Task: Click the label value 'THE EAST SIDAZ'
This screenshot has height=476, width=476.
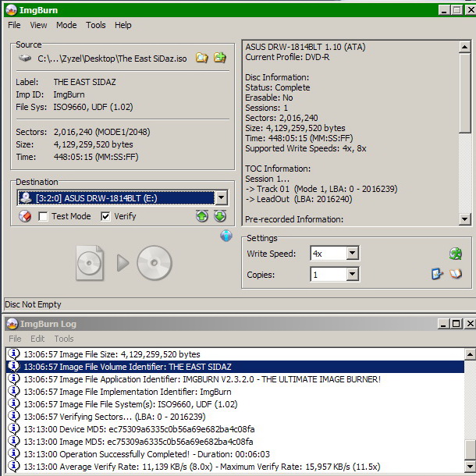Action: 84,82
